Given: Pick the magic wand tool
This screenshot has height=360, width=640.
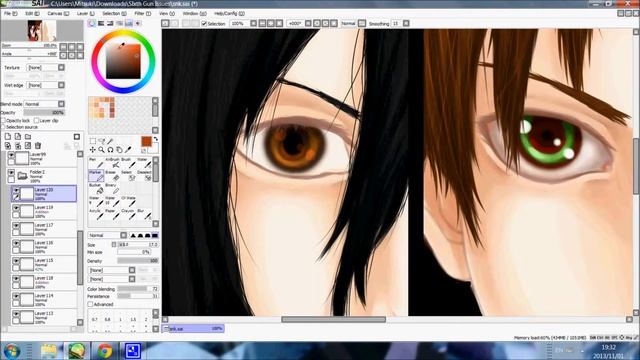Looking at the screenshot, I should pos(110,141).
